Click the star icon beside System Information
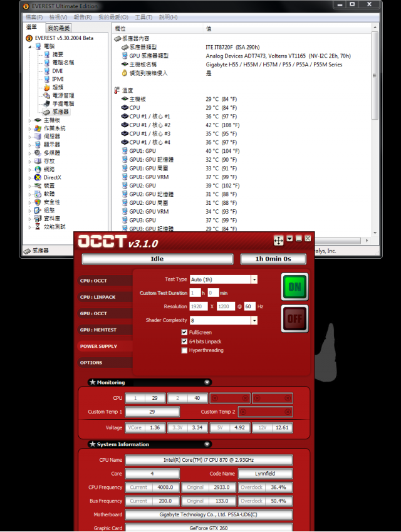This screenshot has height=532, width=401. (92, 444)
